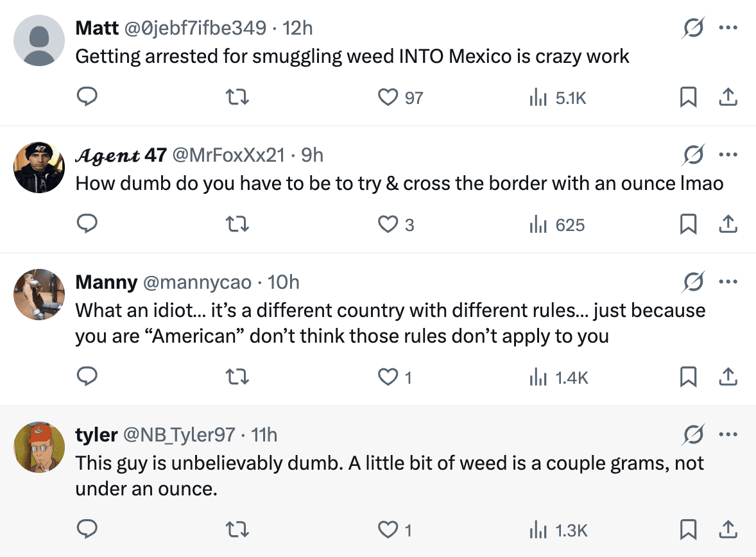Open more options on Manny's tweet
Viewport: 756px width, 557px height.
pos(728,282)
